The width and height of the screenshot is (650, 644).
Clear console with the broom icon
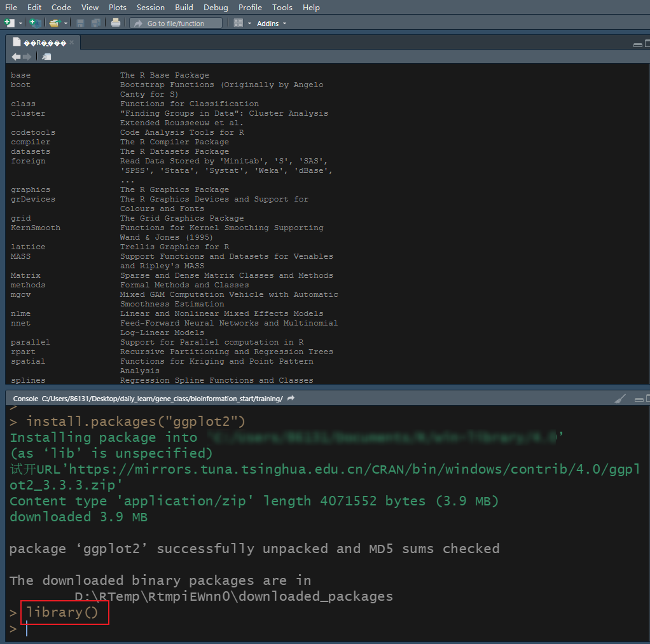click(x=619, y=399)
